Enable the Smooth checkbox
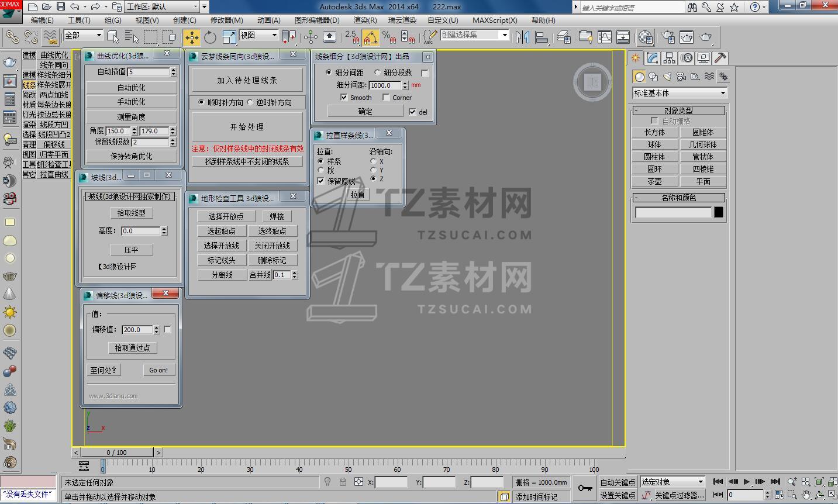The image size is (838, 504). tap(344, 98)
